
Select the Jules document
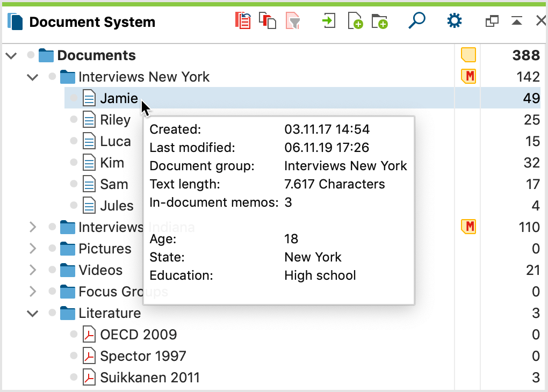click(117, 206)
